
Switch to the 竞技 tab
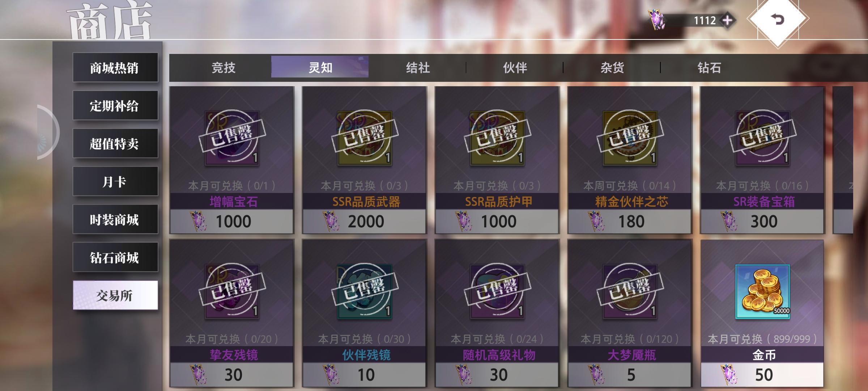point(223,67)
